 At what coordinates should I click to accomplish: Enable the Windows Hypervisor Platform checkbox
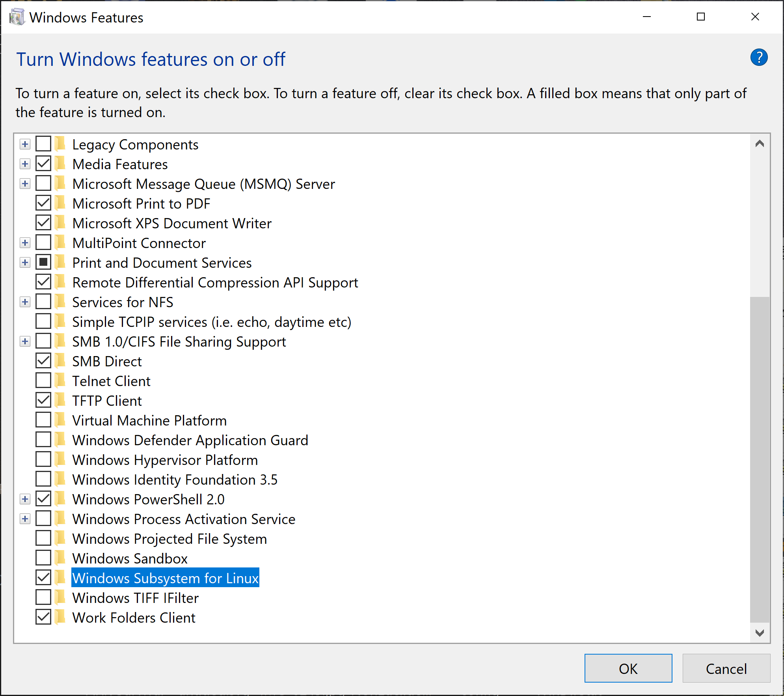point(43,459)
